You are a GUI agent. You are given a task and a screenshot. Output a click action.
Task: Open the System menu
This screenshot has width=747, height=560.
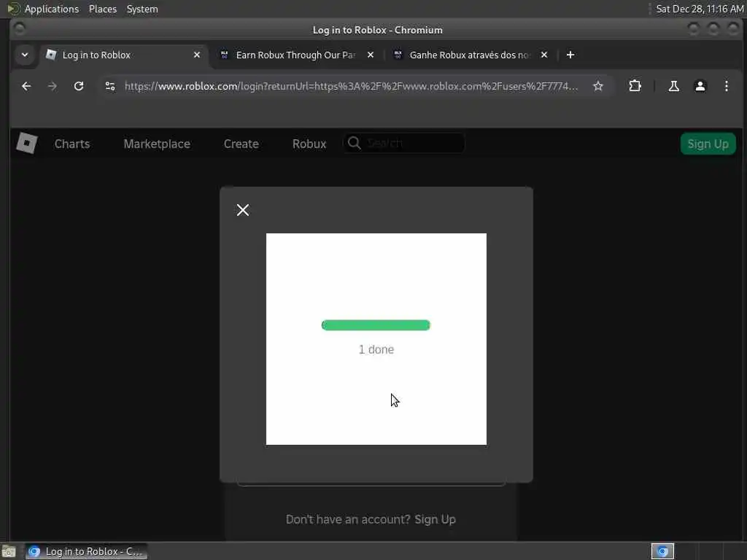(x=142, y=9)
